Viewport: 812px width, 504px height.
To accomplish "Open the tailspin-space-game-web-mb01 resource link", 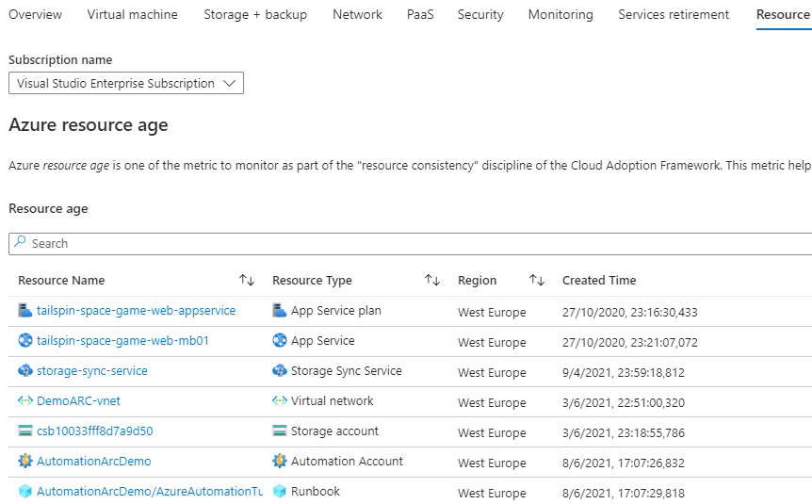I will (x=122, y=340).
